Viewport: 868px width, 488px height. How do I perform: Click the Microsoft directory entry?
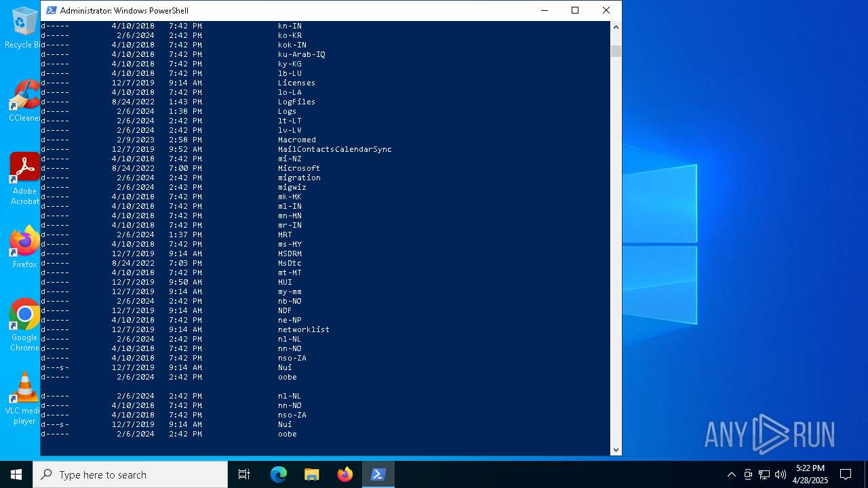(x=298, y=168)
